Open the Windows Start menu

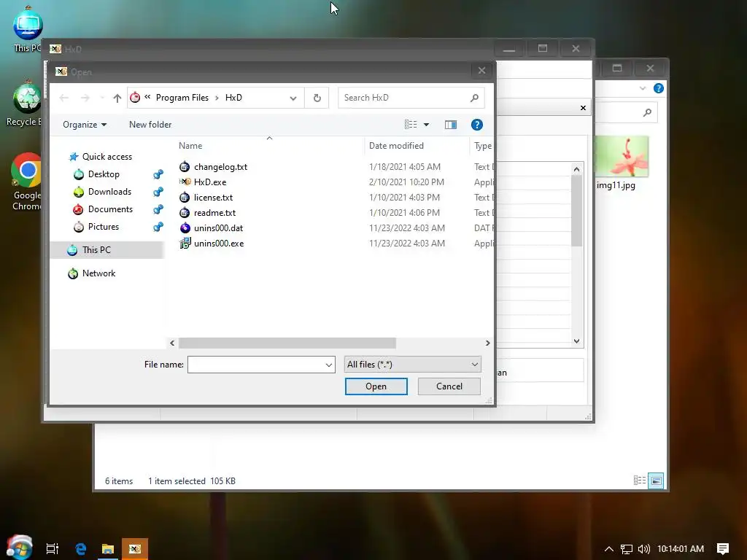pyautogui.click(x=19, y=548)
